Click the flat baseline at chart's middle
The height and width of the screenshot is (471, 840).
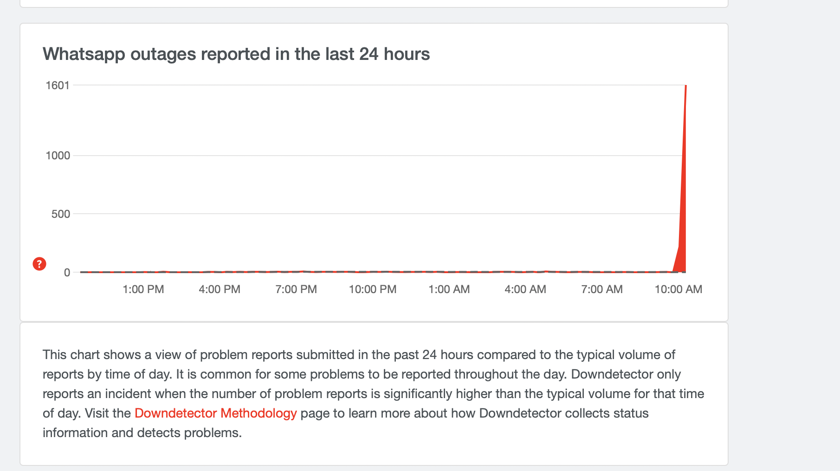pos(380,271)
